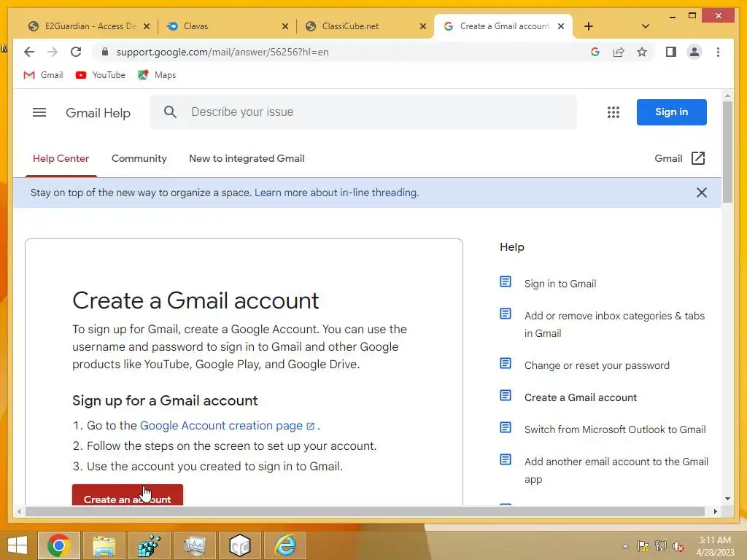Screen dimensions: 747x560
Task: Reload the current page
Action: (76, 52)
